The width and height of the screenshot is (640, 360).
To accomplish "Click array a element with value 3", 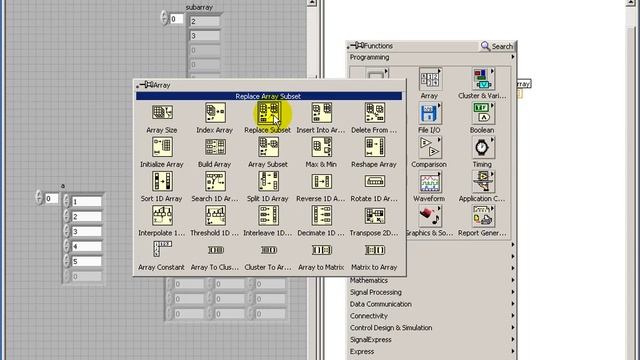I will pyautogui.click(x=87, y=231).
